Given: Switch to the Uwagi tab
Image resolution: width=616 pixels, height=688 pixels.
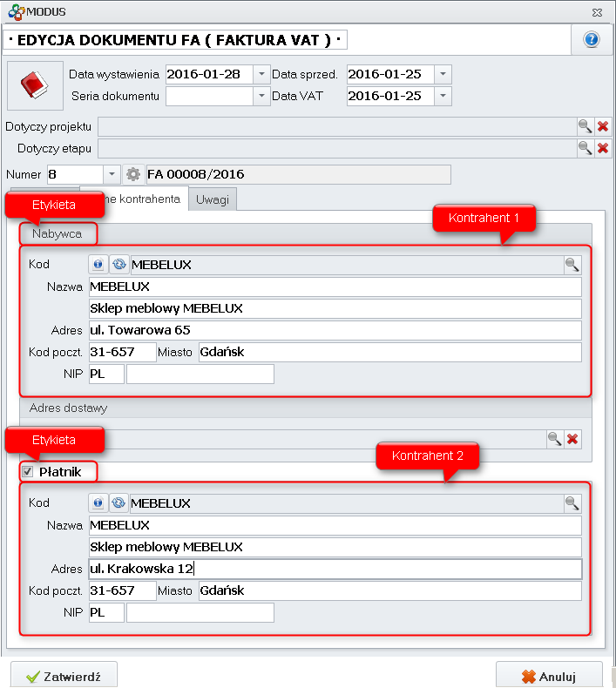Looking at the screenshot, I should click(x=213, y=199).
